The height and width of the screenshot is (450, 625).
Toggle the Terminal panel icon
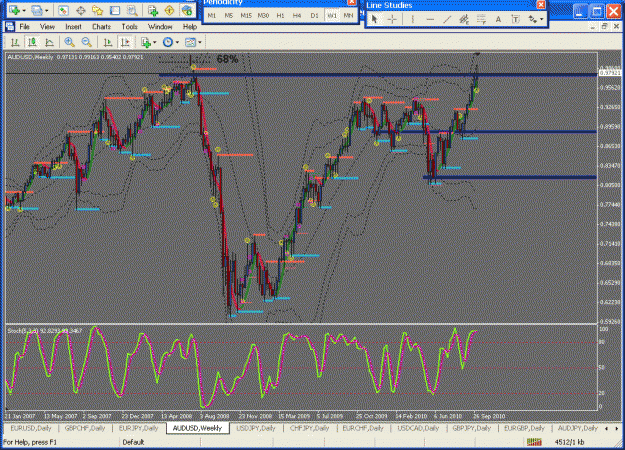(x=115, y=10)
